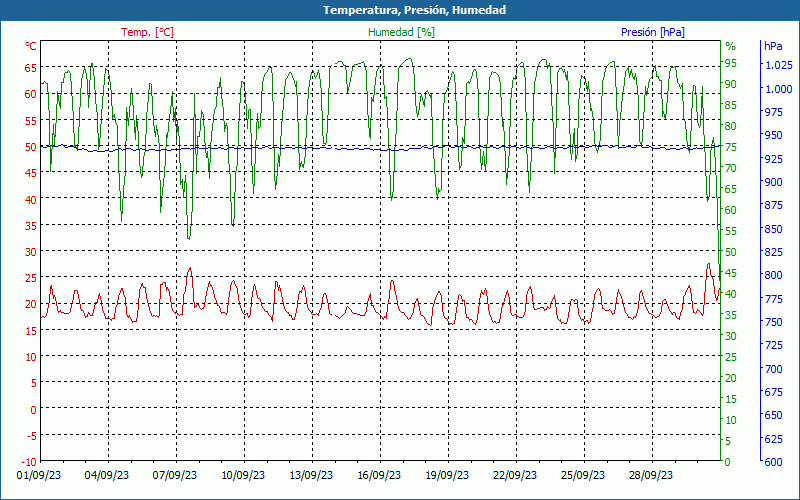The height and width of the screenshot is (500, 800).
Task: Click the 0 value on temperature axis
Action: (34, 409)
